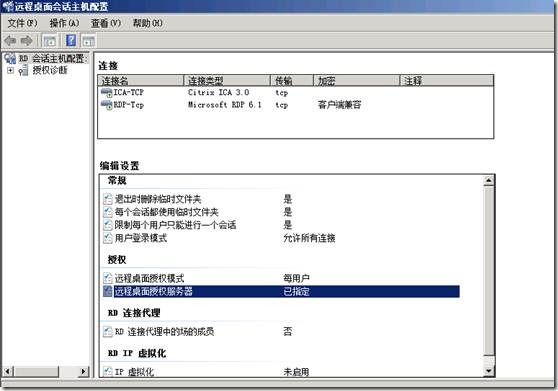Click the RD 会话主机配置 tree node icon
Image resolution: width=558 pixels, height=391 pixels.
[10, 58]
